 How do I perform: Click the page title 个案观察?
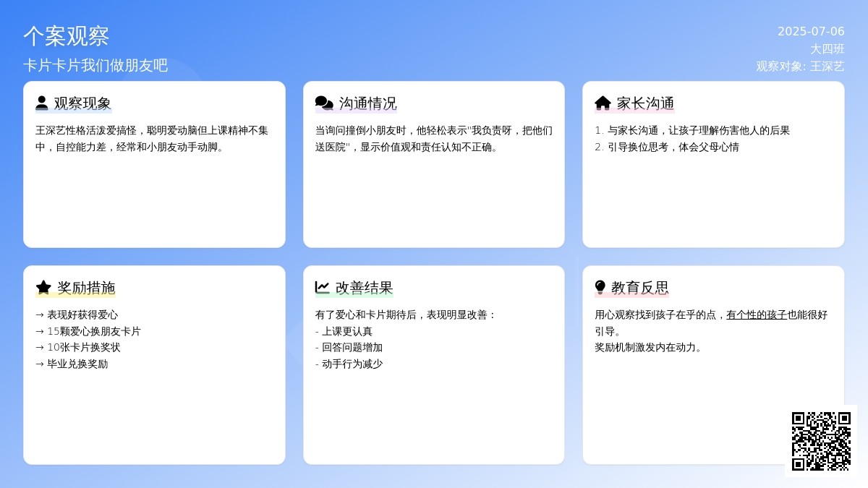point(66,36)
